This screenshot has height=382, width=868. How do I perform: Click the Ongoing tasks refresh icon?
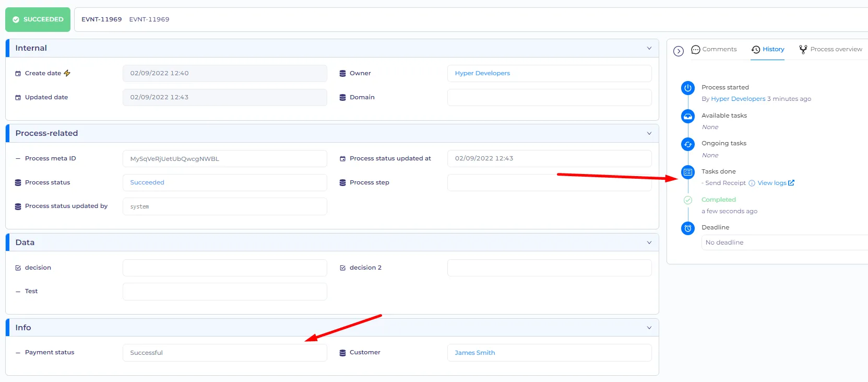(x=688, y=144)
